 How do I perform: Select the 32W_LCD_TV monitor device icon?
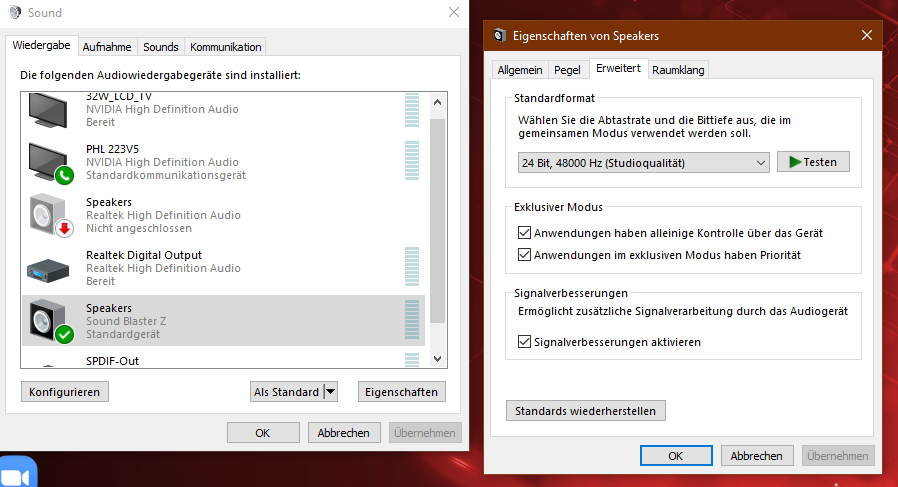coord(48,109)
